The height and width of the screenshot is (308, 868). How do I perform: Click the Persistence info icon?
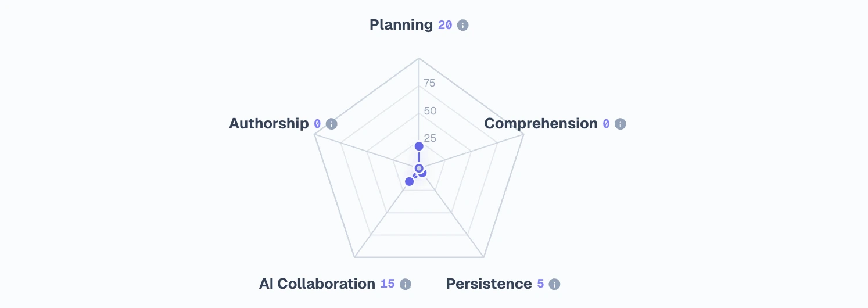(554, 284)
